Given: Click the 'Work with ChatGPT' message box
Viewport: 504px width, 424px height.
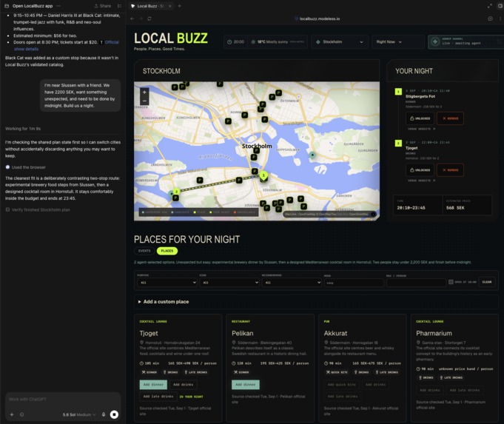Looking at the screenshot, I should [63, 400].
